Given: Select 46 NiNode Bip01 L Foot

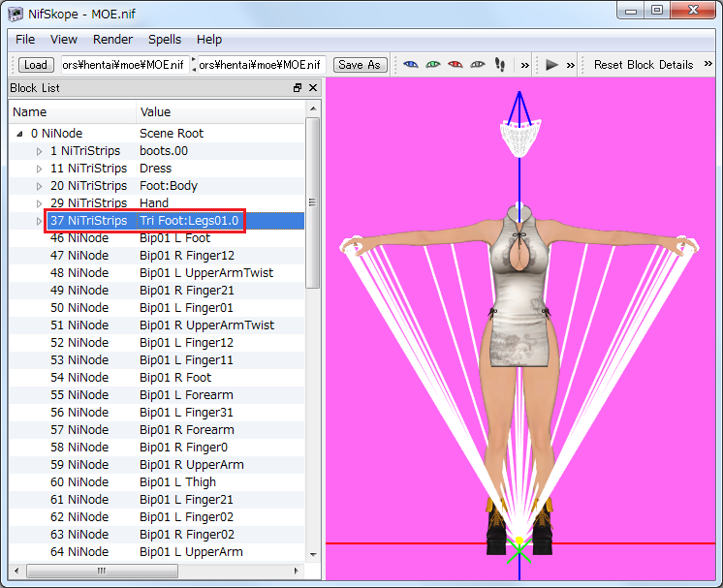Looking at the screenshot, I should click(156, 238).
